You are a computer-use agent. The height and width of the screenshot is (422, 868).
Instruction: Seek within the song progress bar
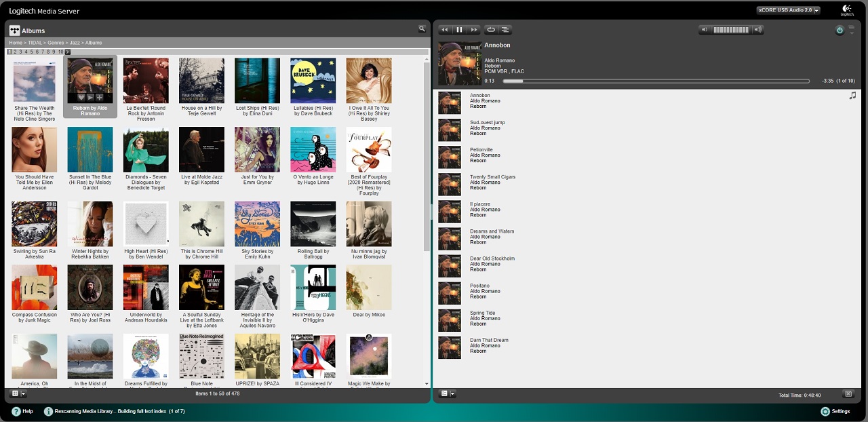[656, 81]
